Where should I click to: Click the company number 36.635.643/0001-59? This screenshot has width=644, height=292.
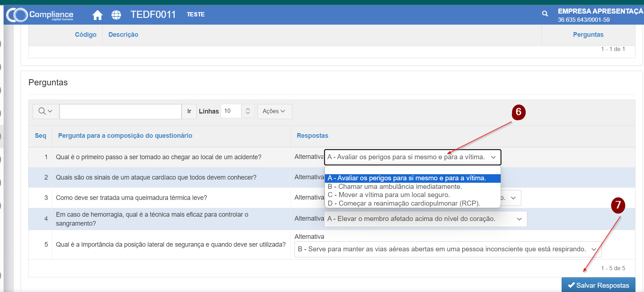(x=584, y=20)
